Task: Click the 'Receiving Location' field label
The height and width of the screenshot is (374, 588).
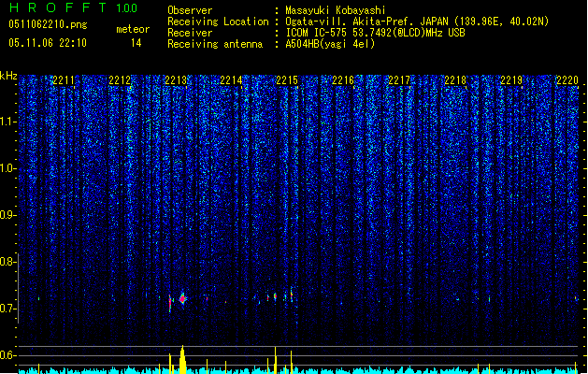Action: [x=218, y=22]
